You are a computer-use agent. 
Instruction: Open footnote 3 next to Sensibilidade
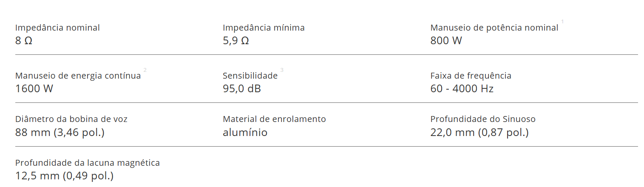click(x=281, y=69)
